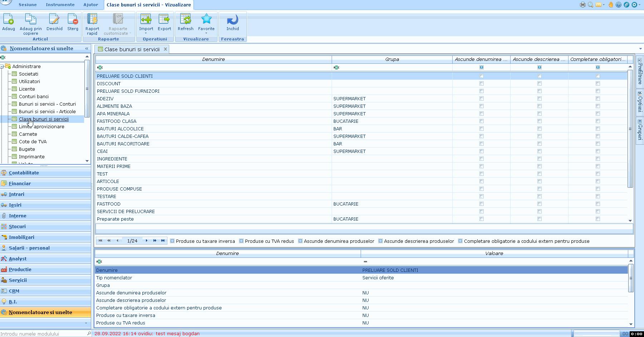Click the Import icon
This screenshot has height=337, width=644.
coord(146,19)
